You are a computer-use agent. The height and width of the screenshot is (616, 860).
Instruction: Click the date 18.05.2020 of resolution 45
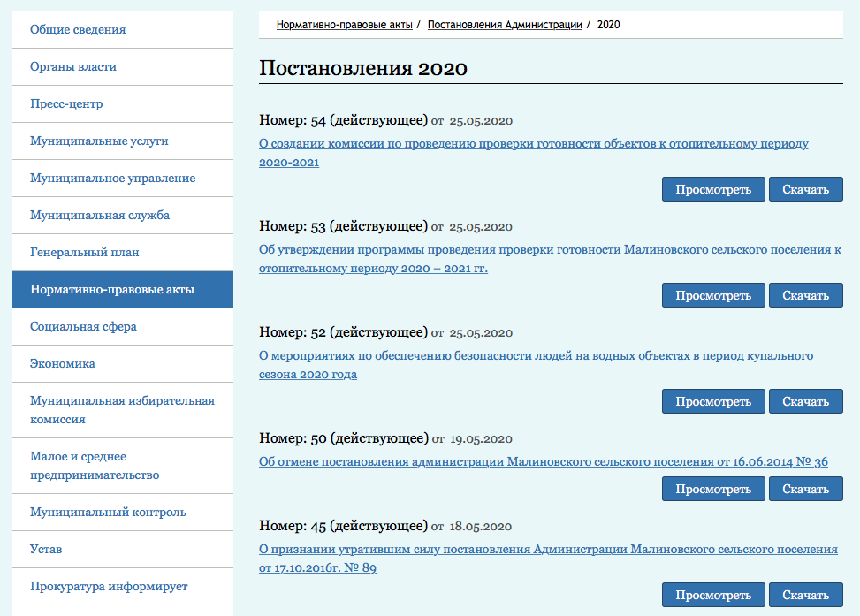[x=481, y=527]
